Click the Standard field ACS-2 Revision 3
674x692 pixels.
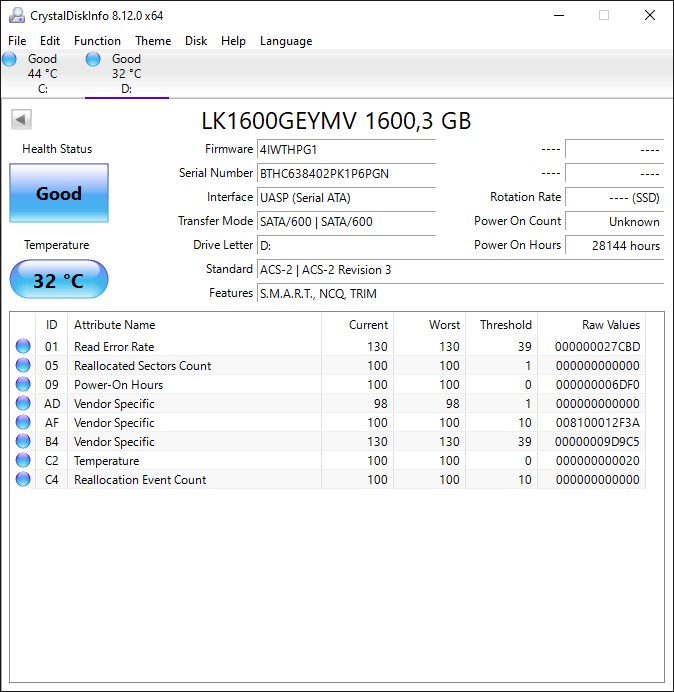point(460,269)
